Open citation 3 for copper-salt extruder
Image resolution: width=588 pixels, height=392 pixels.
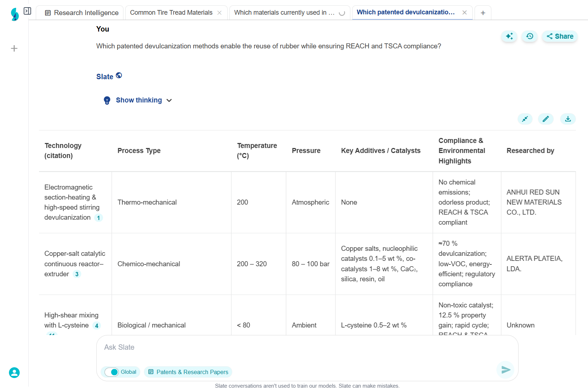click(x=77, y=274)
